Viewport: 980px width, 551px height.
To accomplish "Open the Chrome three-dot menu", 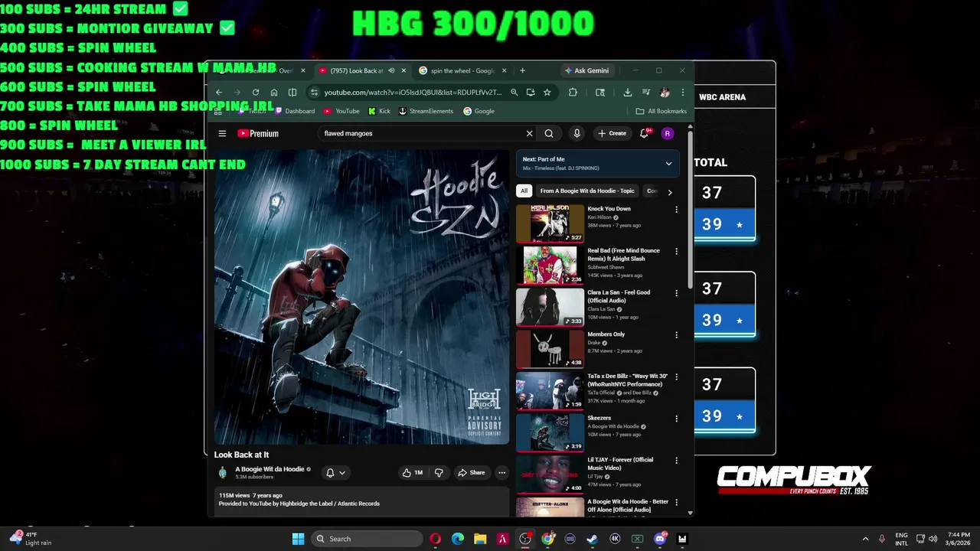I will pos(682,93).
